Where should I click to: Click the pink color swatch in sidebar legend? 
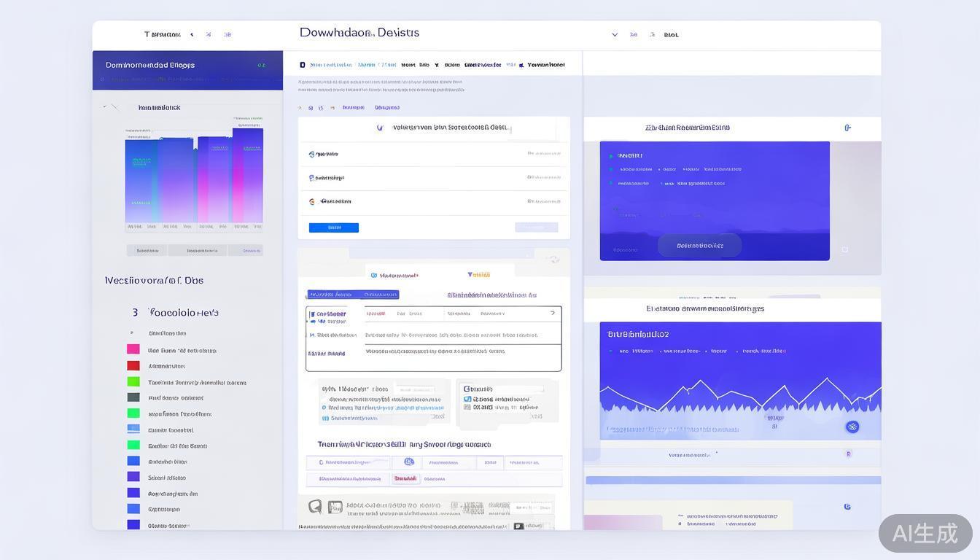click(x=133, y=349)
